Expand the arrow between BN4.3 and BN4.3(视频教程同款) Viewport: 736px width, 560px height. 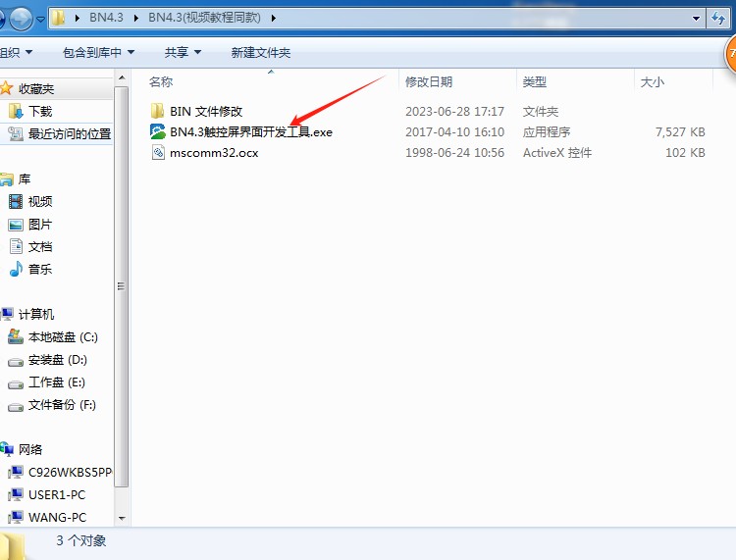click(136, 19)
